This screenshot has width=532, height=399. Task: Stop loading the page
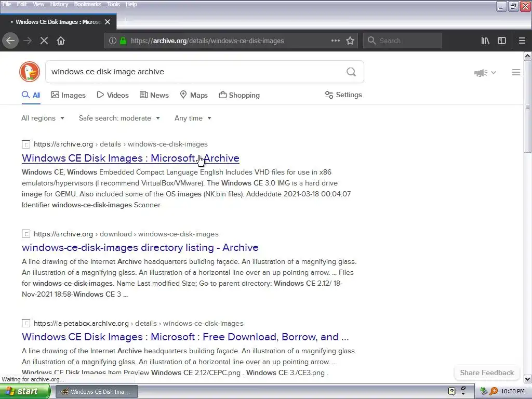coord(44,41)
